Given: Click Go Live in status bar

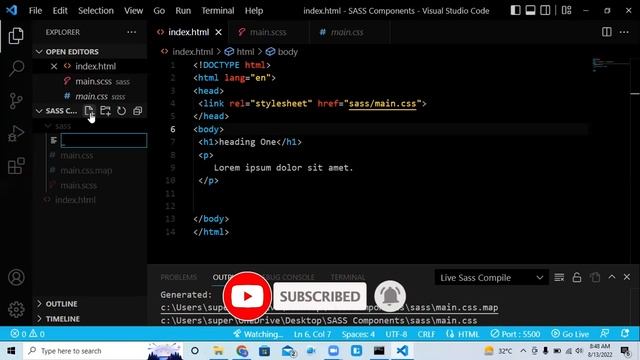Looking at the screenshot, I should pyautogui.click(x=570, y=334).
